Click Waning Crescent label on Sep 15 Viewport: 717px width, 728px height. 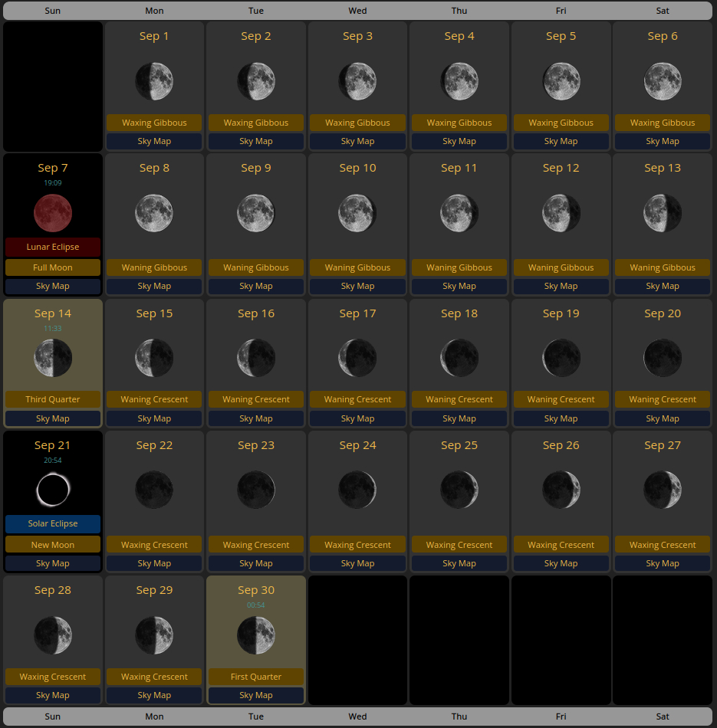tap(154, 399)
